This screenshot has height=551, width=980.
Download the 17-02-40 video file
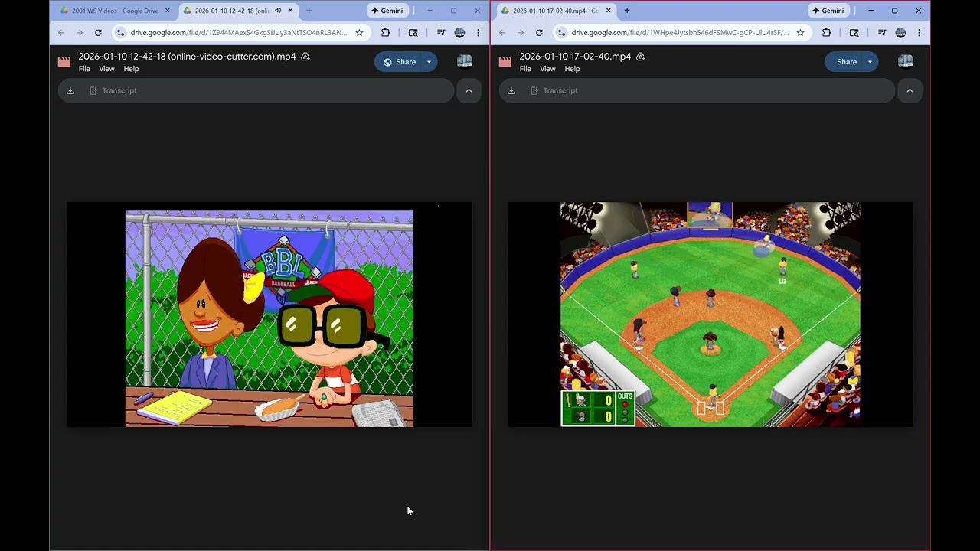pyautogui.click(x=511, y=90)
